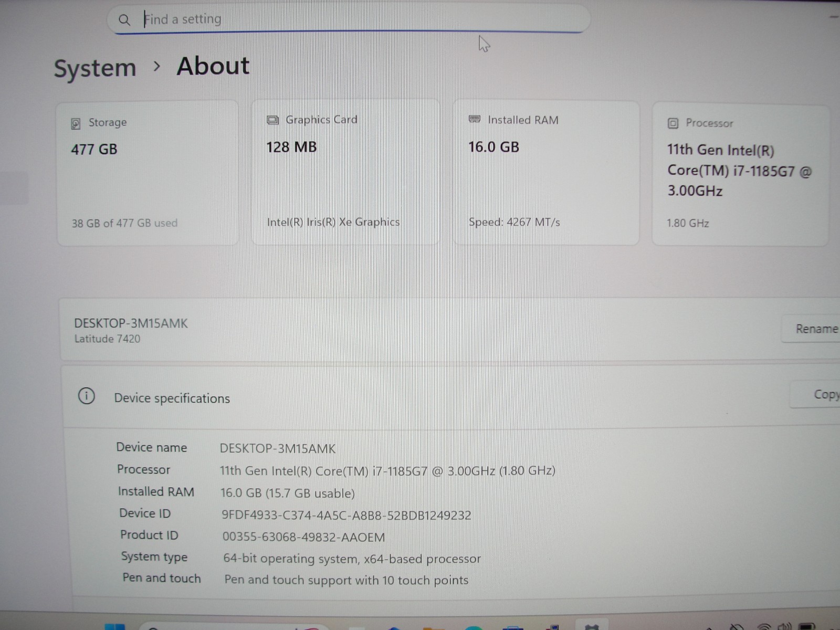Click processor value ending '(1.80 GHz)'
Image resolution: width=840 pixels, height=630 pixels.
pos(387,471)
